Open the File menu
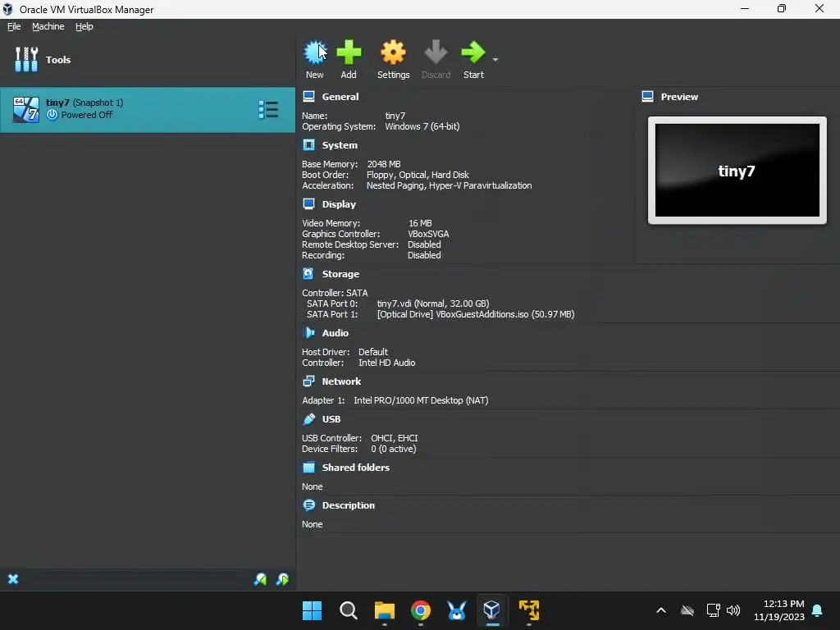Image resolution: width=840 pixels, height=630 pixels. [14, 26]
